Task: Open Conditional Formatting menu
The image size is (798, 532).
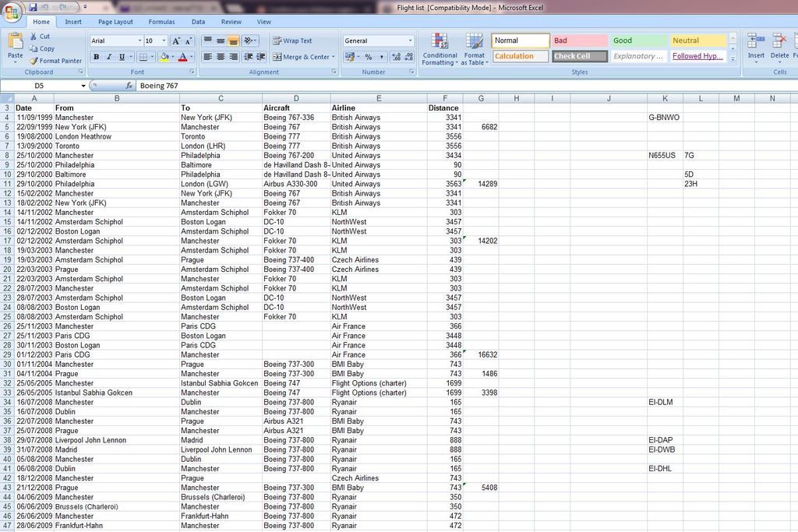Action: (440, 49)
